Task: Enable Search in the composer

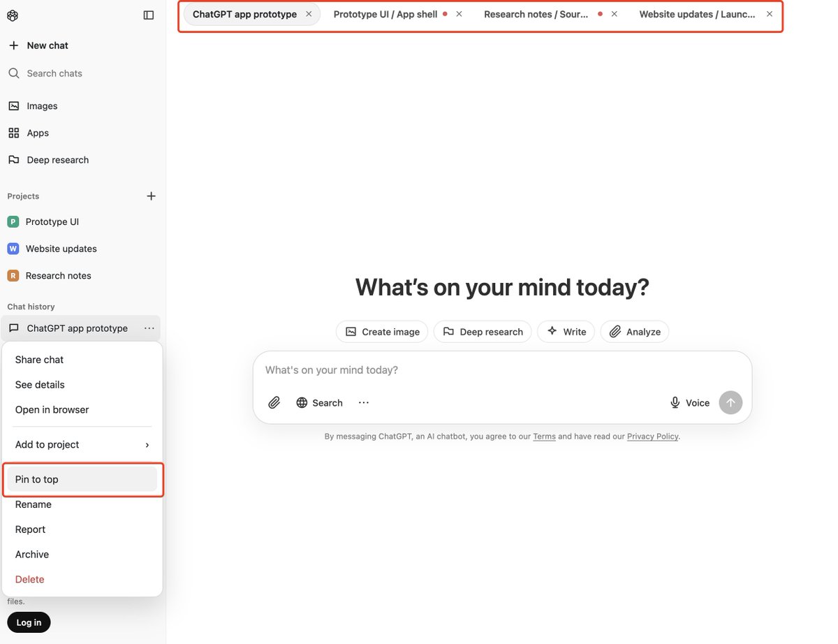Action: click(319, 403)
